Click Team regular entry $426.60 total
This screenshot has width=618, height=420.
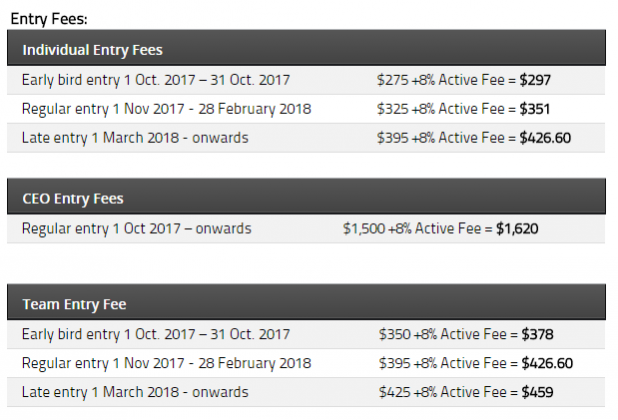(547, 363)
